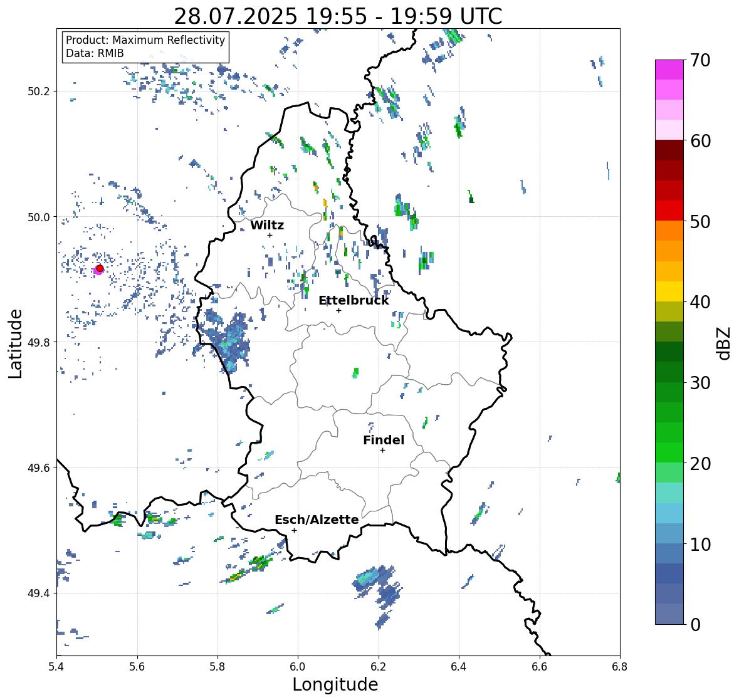Click the 'Product: Maximum Reflectivity' legend text
The width and height of the screenshot is (739, 700).
[145, 40]
